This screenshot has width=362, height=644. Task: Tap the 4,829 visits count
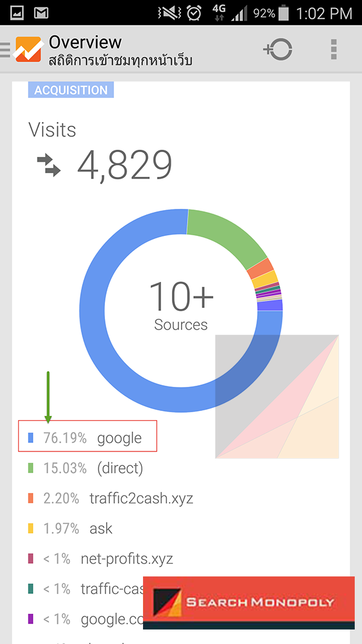[x=127, y=163]
